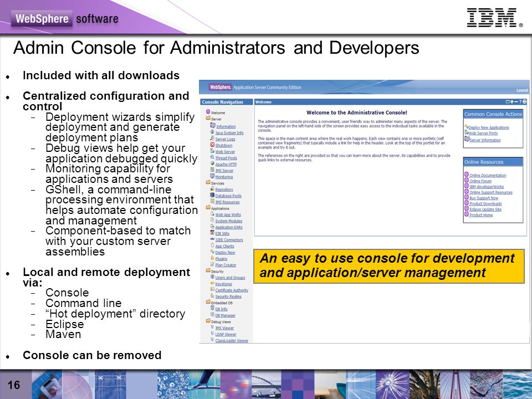Click the Security Realms icon
This screenshot has height=399, width=532.
click(212, 296)
